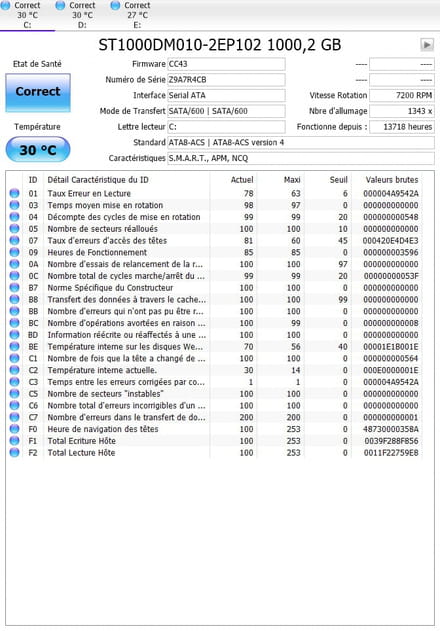Select the Total Lecture Hôte row text
Image resolution: width=440 pixels, height=631 pixels.
pyautogui.click(x=81, y=453)
